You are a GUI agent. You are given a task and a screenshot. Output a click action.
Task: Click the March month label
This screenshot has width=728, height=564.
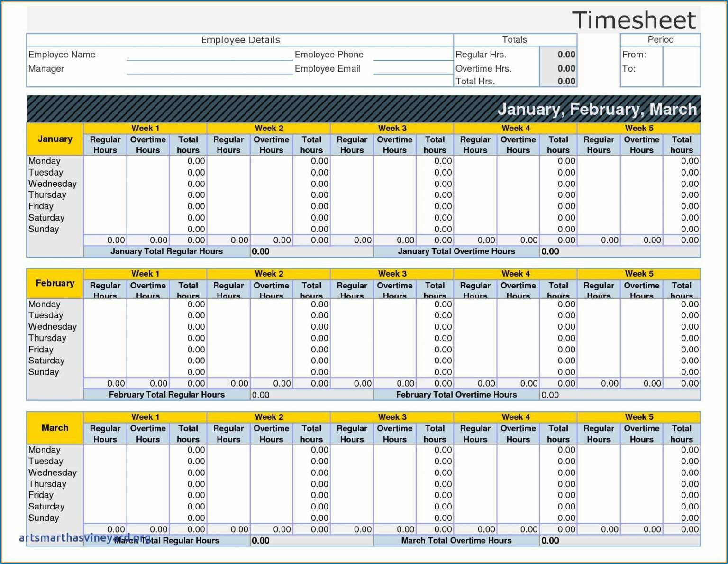coord(55,427)
